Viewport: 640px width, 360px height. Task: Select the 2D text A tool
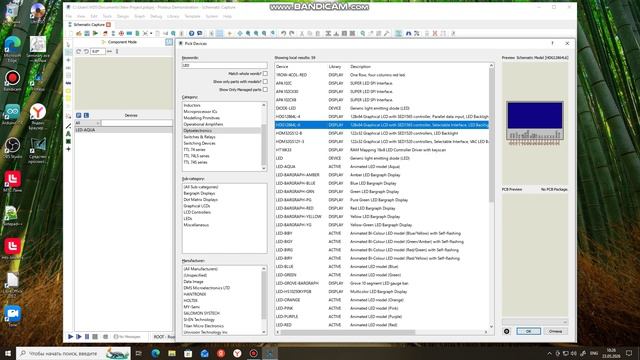pos(68,134)
